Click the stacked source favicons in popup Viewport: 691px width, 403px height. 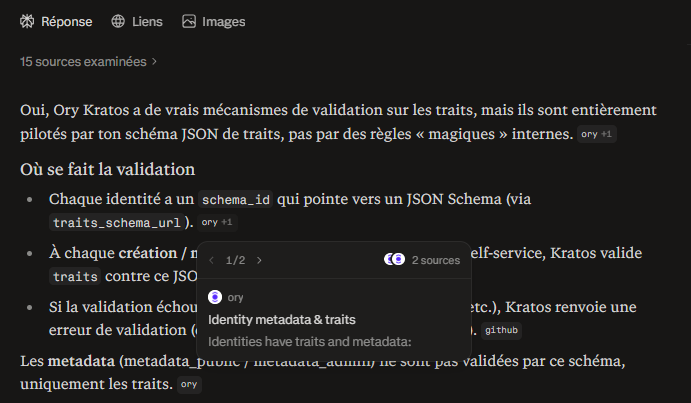(x=395, y=260)
